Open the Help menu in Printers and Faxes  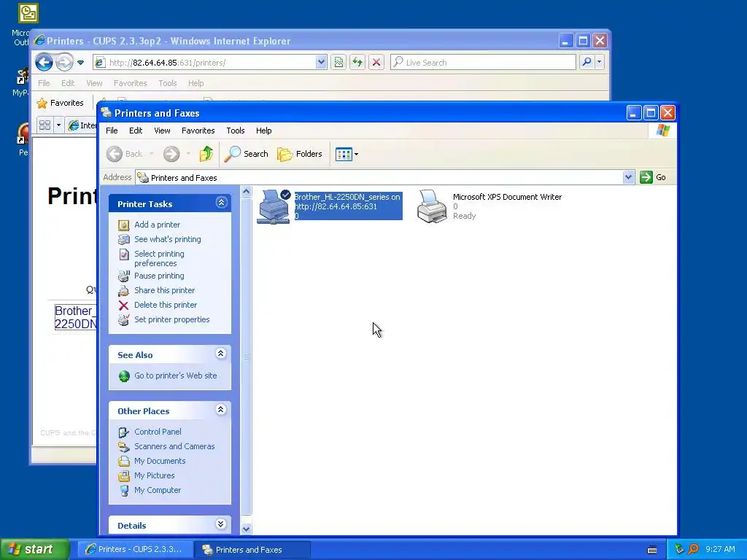coord(263,131)
